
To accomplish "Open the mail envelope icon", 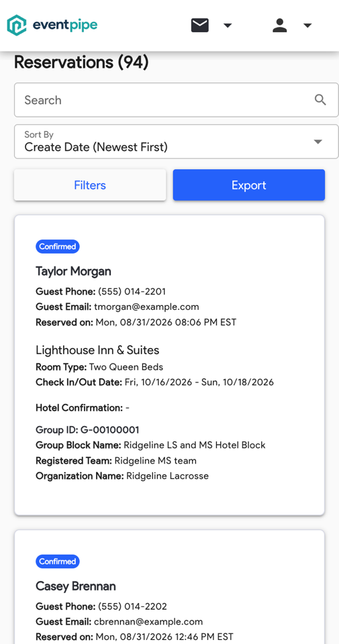I will (x=199, y=25).
